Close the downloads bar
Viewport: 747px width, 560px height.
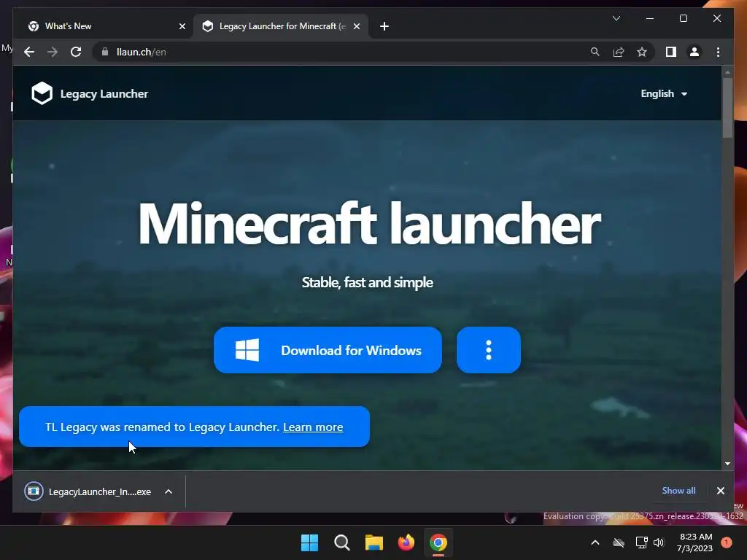pos(720,491)
